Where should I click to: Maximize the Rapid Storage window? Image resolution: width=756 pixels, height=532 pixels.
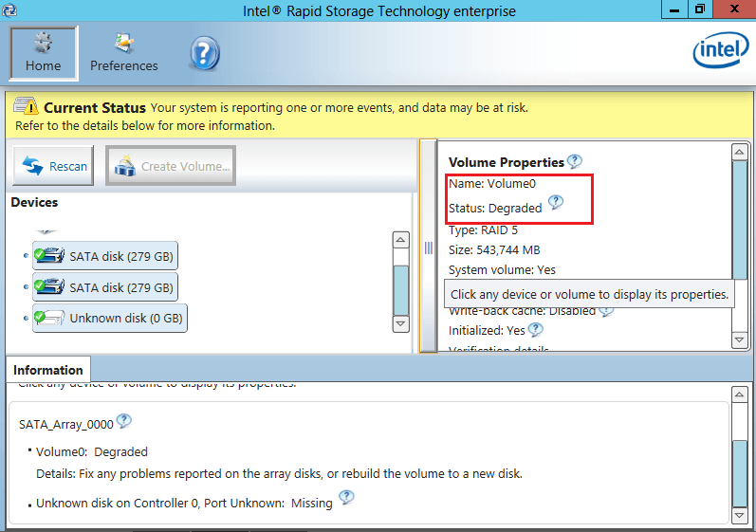click(x=700, y=9)
